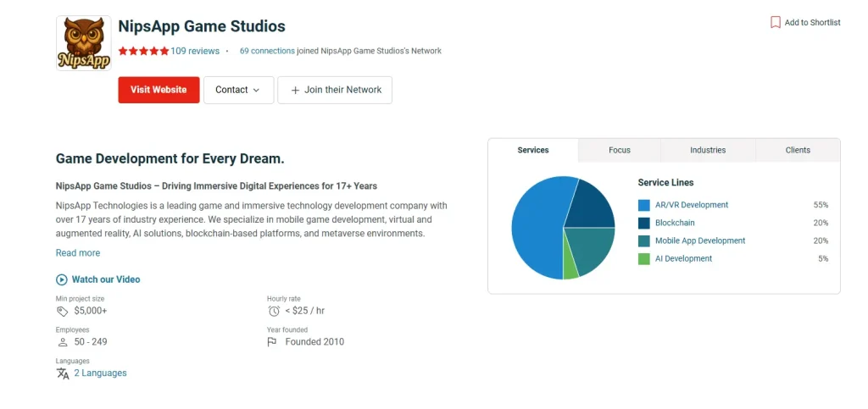This screenshot has width=868, height=409.
Task: Open the Contact dropdown
Action: pos(238,90)
